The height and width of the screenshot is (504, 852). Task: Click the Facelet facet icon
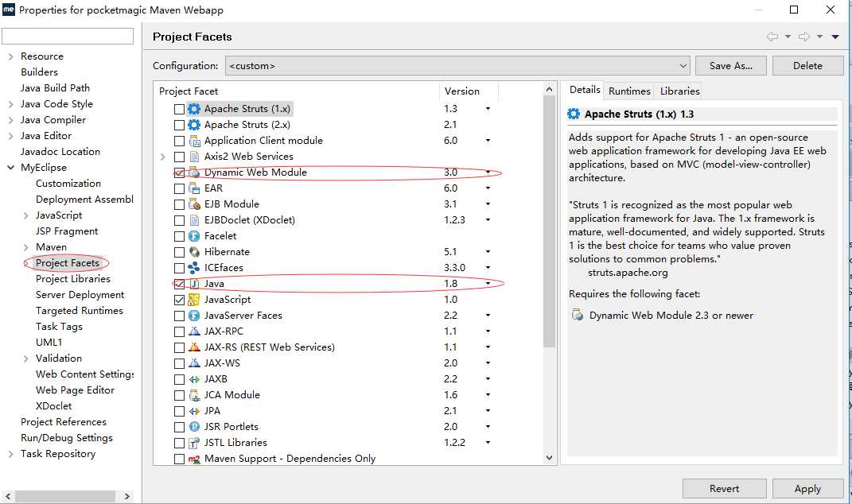tap(194, 236)
